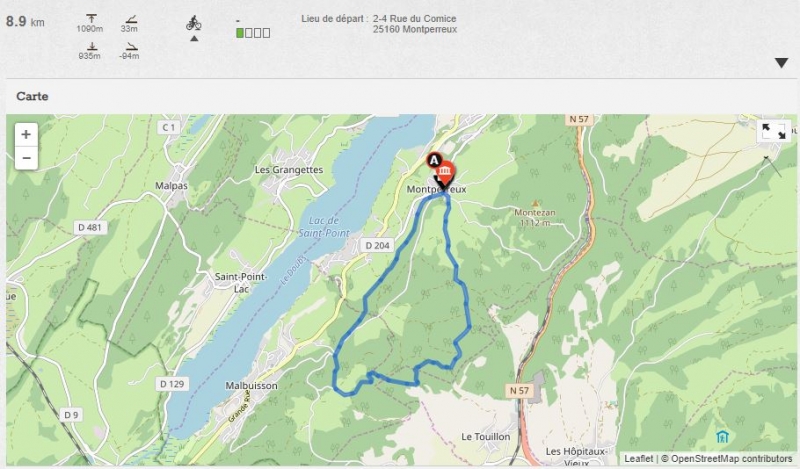Viewport: 800px width, 469px height.
Task: Click the Lac de Saint-Point label
Action: pos(324,227)
